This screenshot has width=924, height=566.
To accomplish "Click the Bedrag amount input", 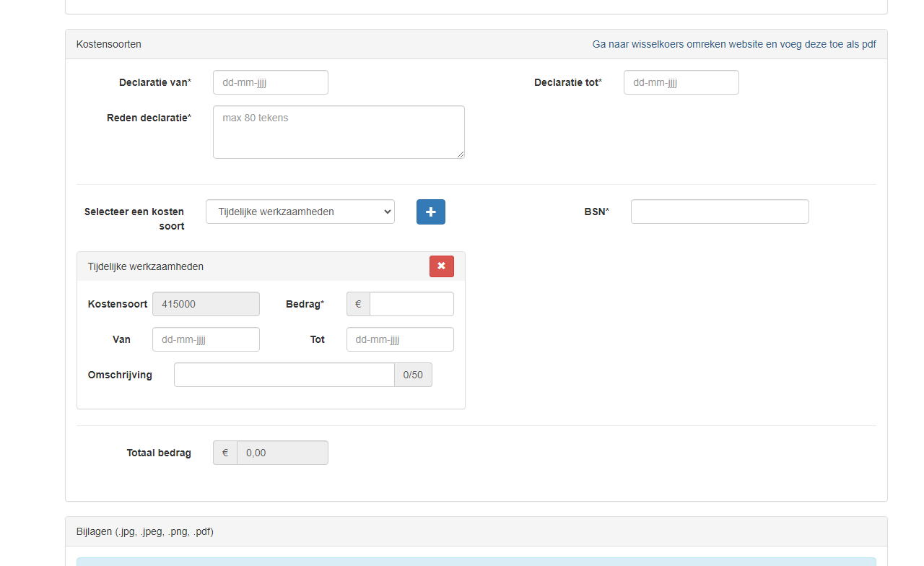I will [x=411, y=304].
